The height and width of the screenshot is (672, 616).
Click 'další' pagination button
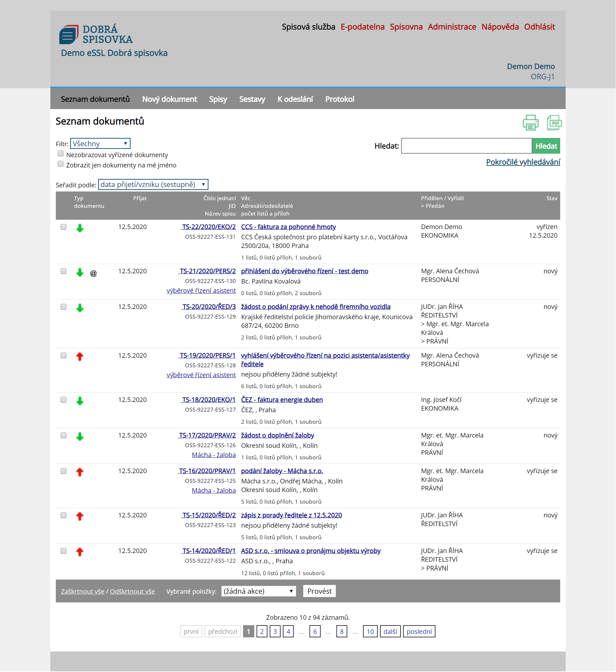click(x=390, y=632)
